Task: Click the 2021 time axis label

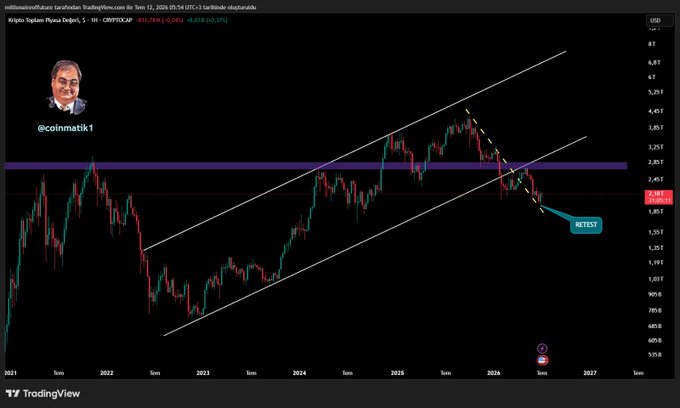Action: [10, 373]
